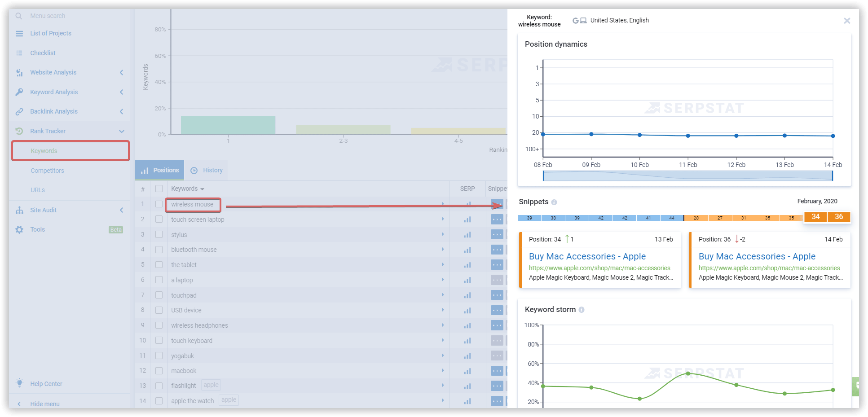Toggle the select-all keywords checkbox

click(159, 189)
